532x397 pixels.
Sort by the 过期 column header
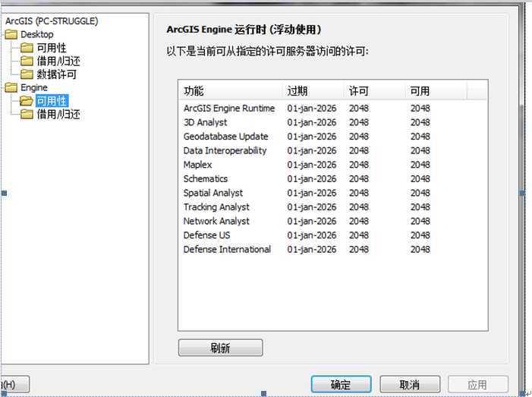coord(313,91)
